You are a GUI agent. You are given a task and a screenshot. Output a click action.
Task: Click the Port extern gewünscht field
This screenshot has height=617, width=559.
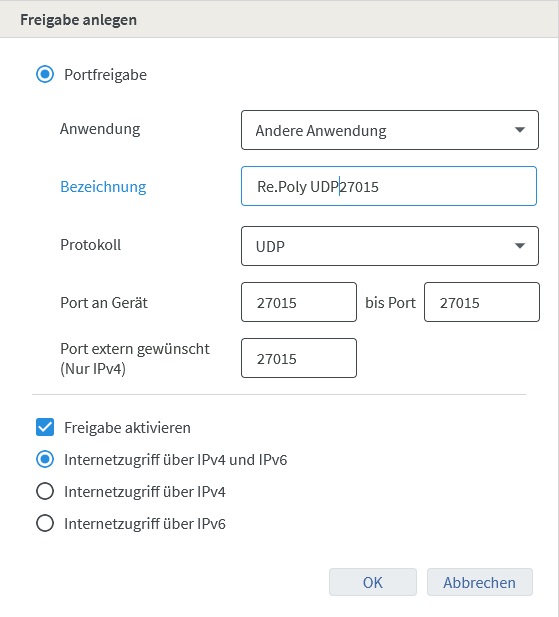[x=299, y=358]
